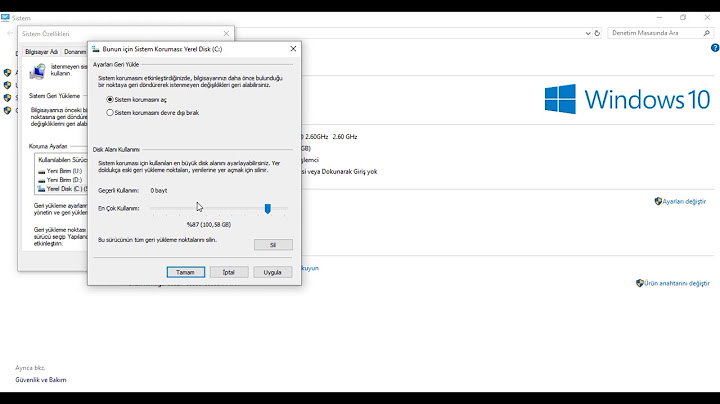Close the Sistem Koruması dialog
This screenshot has width=720, height=404.
point(293,49)
